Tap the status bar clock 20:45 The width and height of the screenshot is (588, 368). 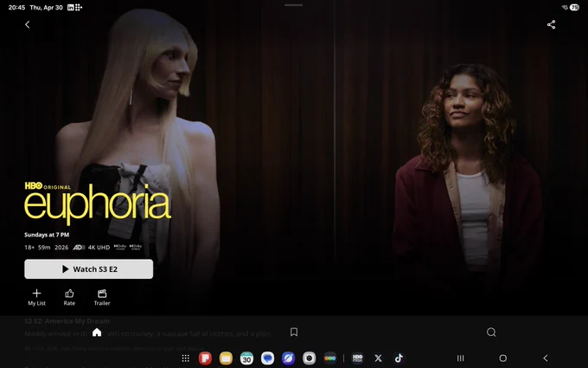click(16, 7)
